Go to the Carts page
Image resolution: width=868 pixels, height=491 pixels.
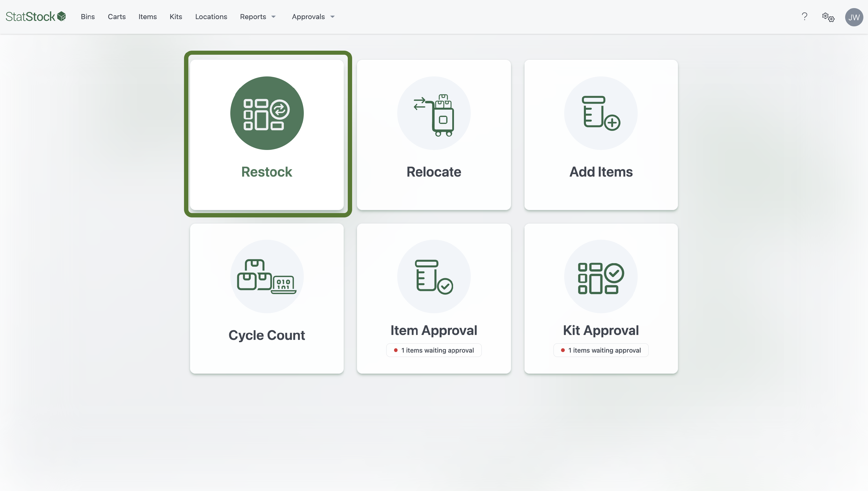click(x=117, y=17)
